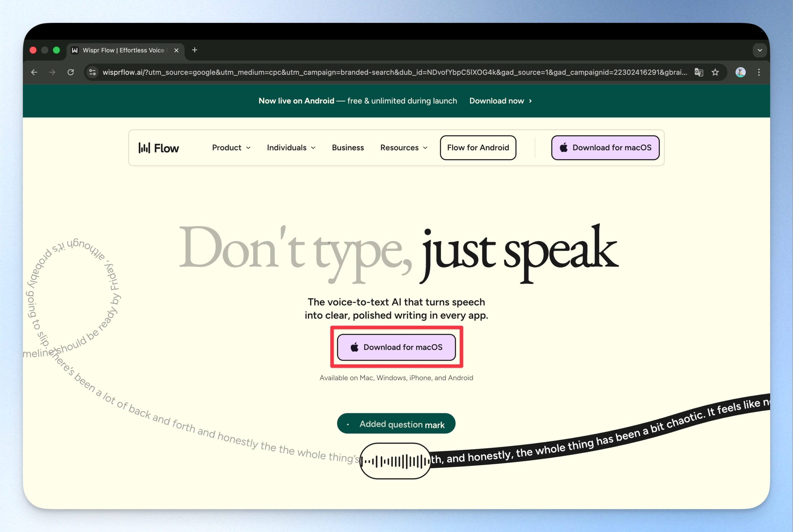The image size is (793, 532).
Task: Open the tab search chevron
Action: coord(760,50)
